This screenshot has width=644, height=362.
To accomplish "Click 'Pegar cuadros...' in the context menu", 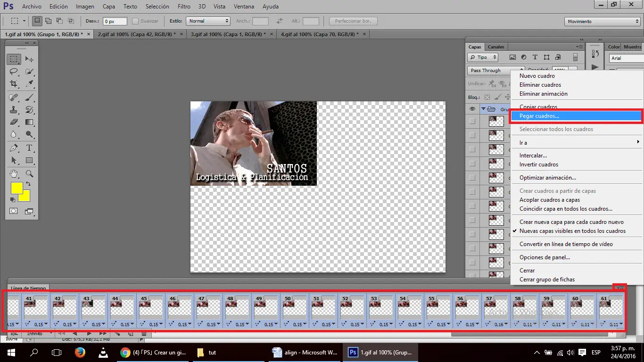I will [x=539, y=116].
